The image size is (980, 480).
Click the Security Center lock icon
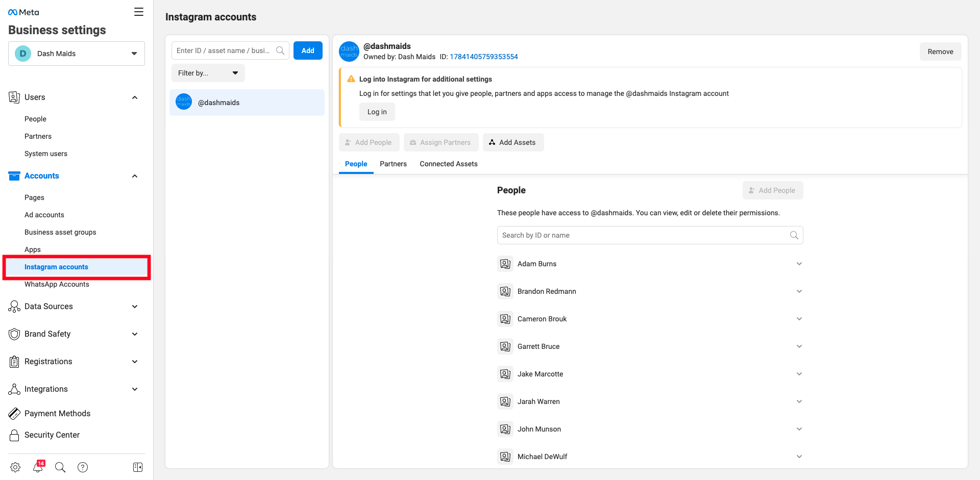(x=14, y=435)
